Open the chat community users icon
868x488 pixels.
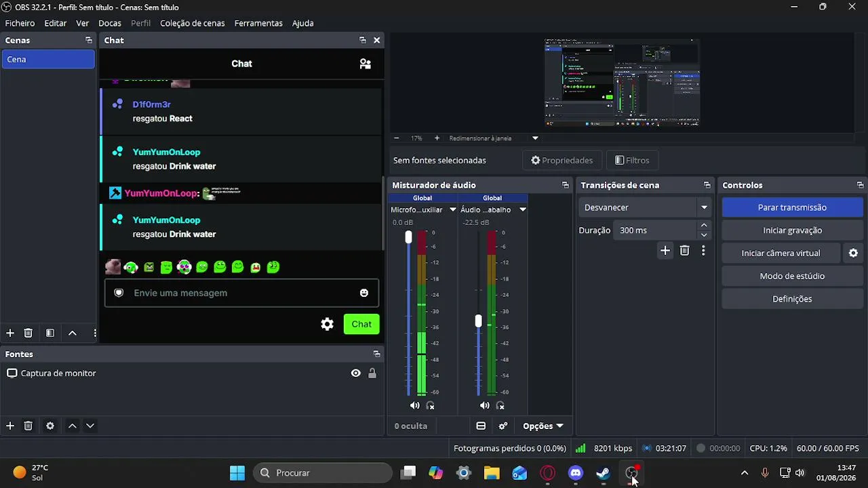[365, 64]
